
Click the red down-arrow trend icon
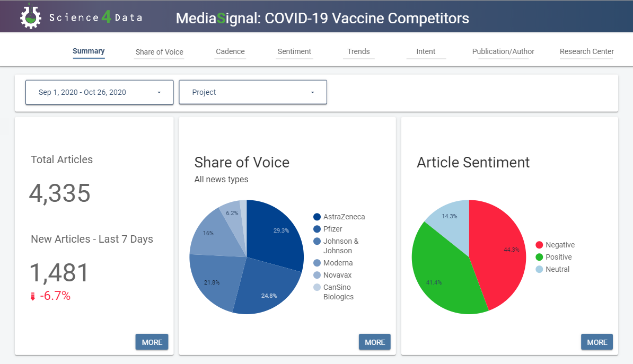coord(33,297)
